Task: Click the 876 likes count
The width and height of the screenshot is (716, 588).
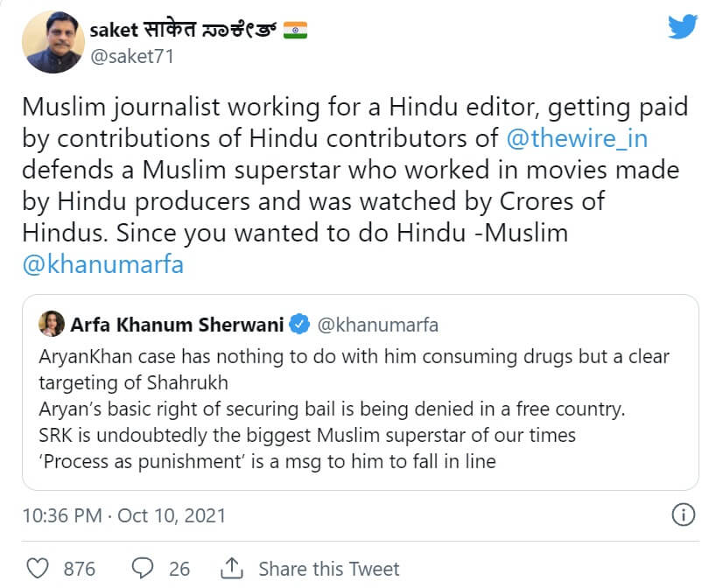Action: (80, 569)
